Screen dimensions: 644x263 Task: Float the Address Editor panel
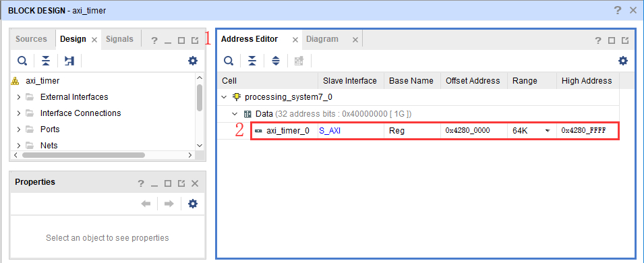[625, 40]
